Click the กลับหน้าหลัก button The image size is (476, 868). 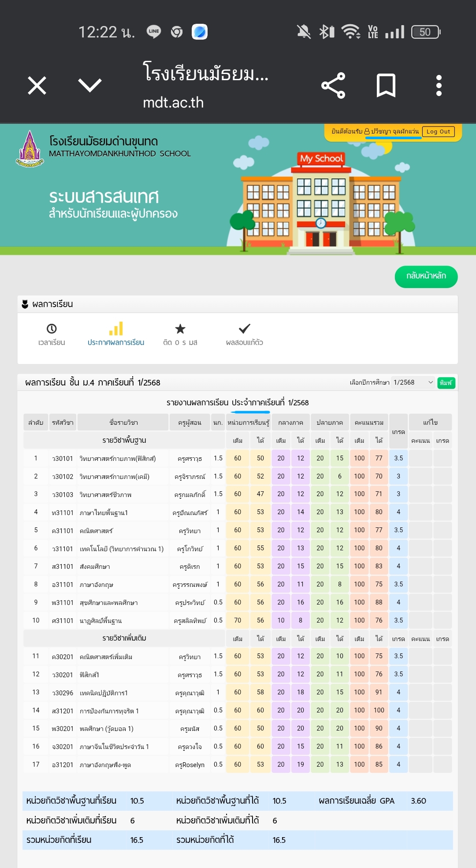point(426,277)
